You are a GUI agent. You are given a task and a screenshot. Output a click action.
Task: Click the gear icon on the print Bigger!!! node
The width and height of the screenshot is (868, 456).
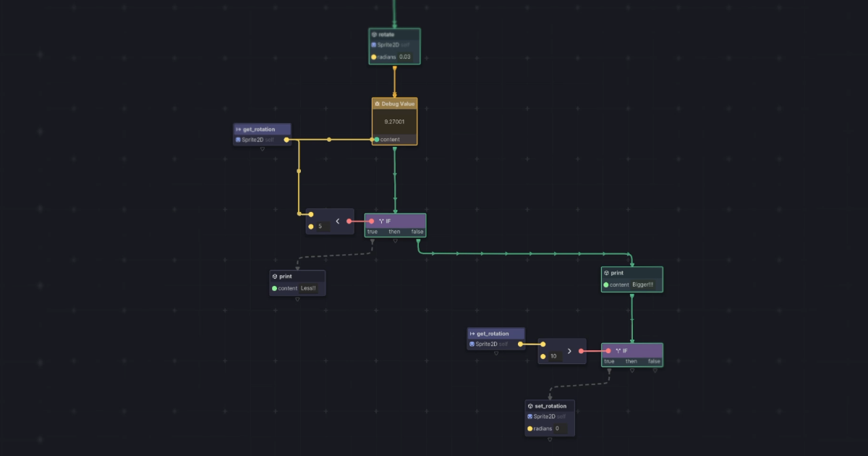tap(606, 273)
